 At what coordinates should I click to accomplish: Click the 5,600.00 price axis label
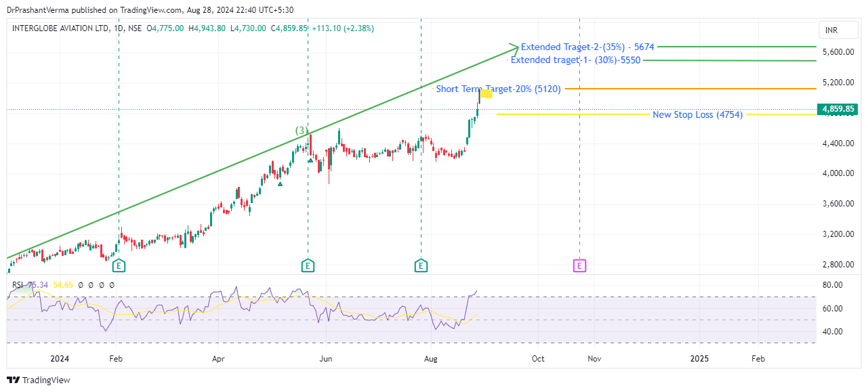pos(838,52)
